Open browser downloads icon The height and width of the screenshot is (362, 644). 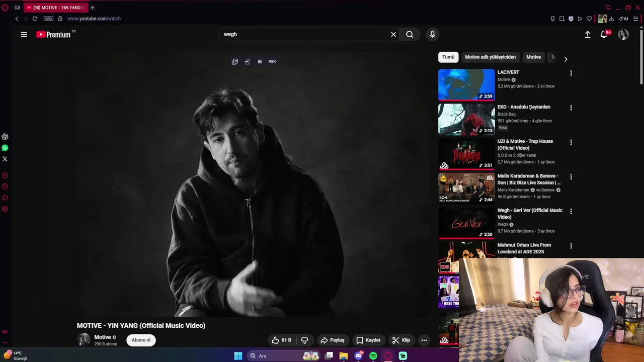point(611,19)
